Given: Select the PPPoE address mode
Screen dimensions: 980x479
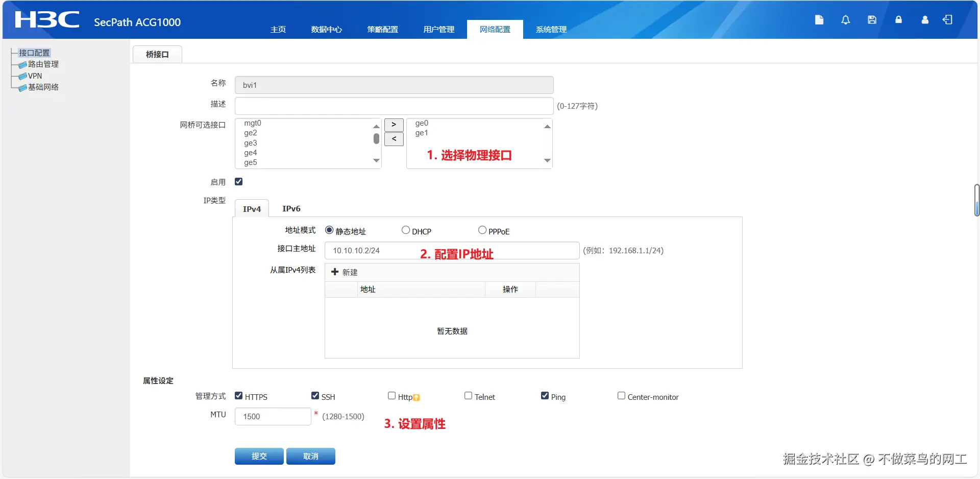Looking at the screenshot, I should 482,230.
